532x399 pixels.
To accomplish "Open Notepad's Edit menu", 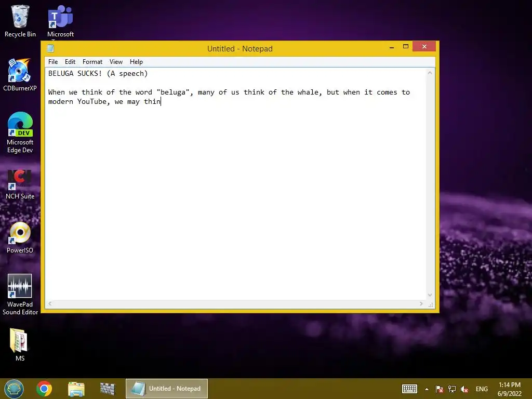I will 70,62.
